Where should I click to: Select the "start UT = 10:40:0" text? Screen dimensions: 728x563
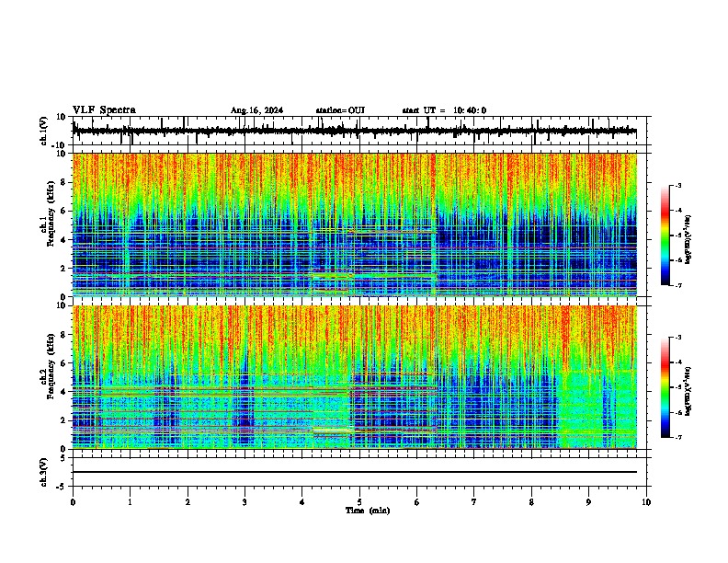click(444, 110)
